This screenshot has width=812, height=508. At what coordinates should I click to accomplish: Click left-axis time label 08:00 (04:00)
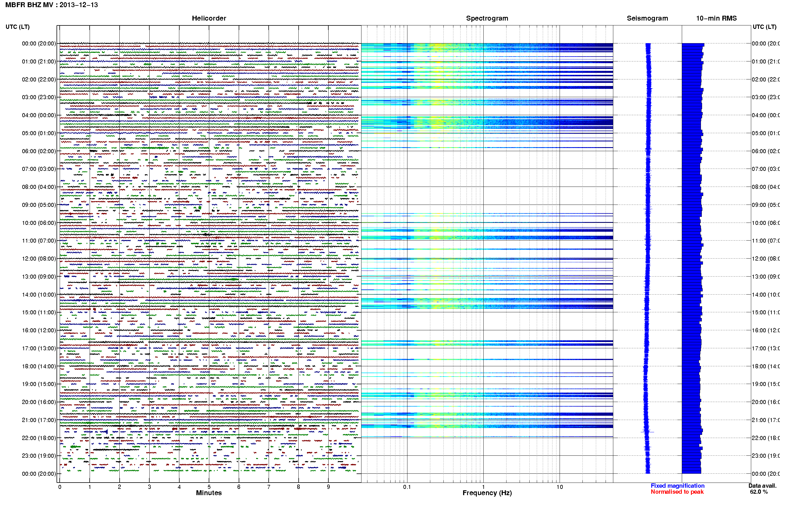[x=39, y=187]
